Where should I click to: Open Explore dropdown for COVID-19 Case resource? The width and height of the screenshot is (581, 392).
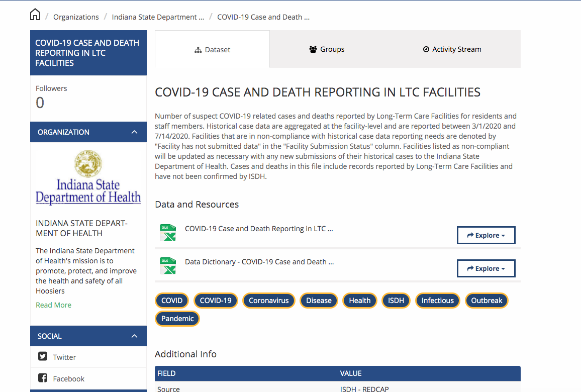tap(486, 235)
